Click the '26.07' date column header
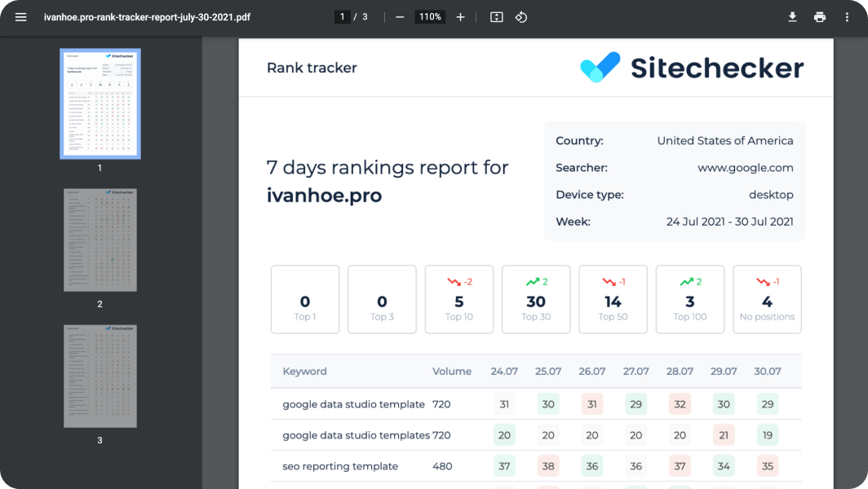Screen dimensions: 868x489 coord(591,371)
